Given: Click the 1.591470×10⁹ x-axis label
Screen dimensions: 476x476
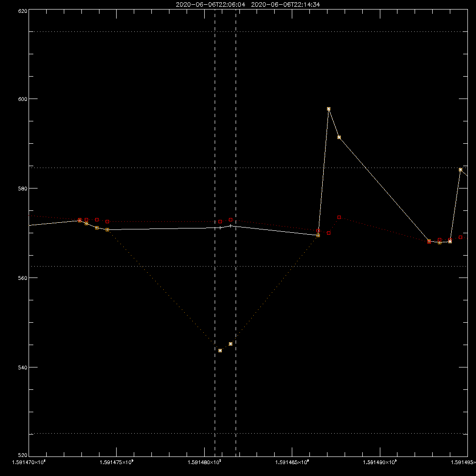Looking at the screenshot, I should 29,462.
